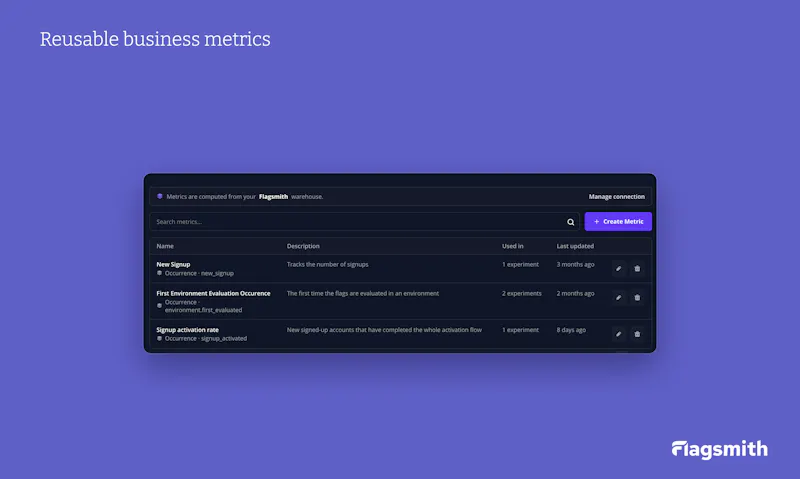Screen dimensions: 800x479
Task: Click the Description column header
Action: click(303, 246)
